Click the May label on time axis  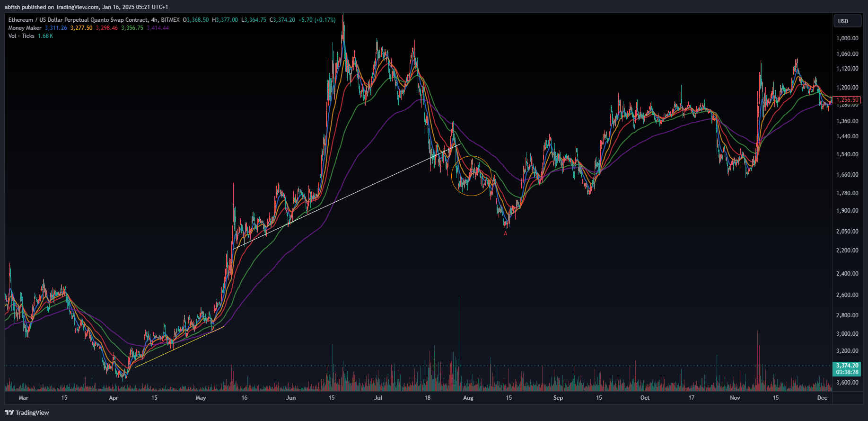pyautogui.click(x=201, y=398)
